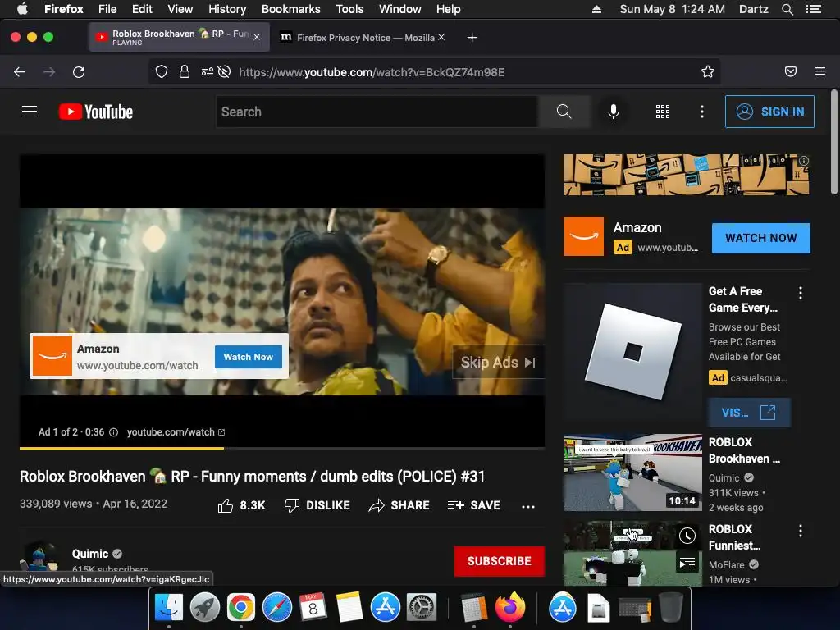The width and height of the screenshot is (840, 630).
Task: Open the youtube.com/watch ad link
Action: tap(176, 432)
